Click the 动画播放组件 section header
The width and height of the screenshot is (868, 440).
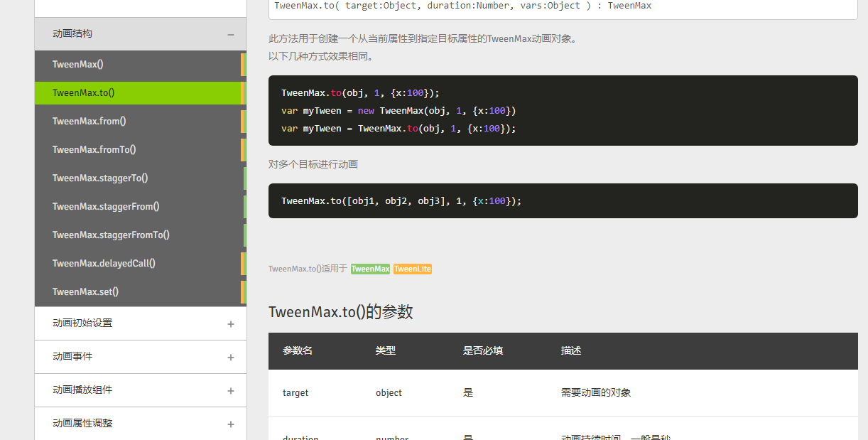point(141,390)
